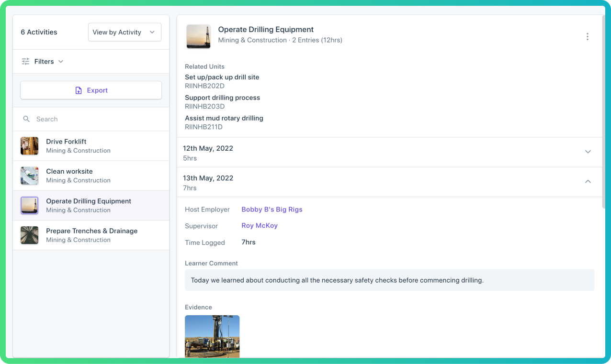
Task: Open the View by Activity dropdown
Action: click(124, 32)
